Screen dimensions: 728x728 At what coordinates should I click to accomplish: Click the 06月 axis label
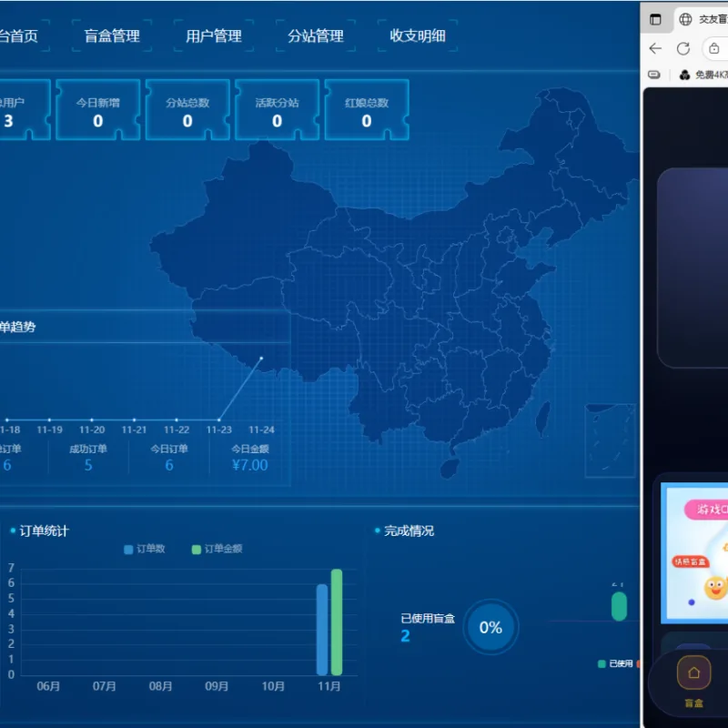tap(48, 686)
